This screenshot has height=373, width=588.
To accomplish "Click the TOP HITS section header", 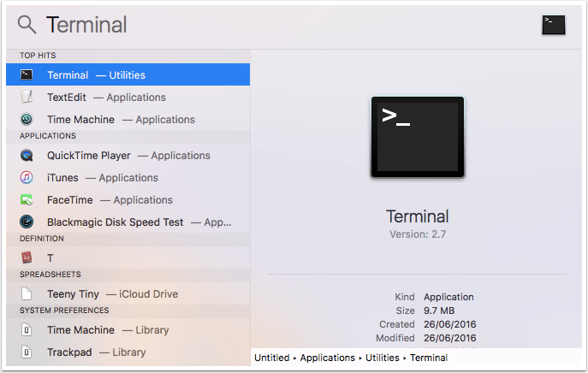I will (x=38, y=56).
